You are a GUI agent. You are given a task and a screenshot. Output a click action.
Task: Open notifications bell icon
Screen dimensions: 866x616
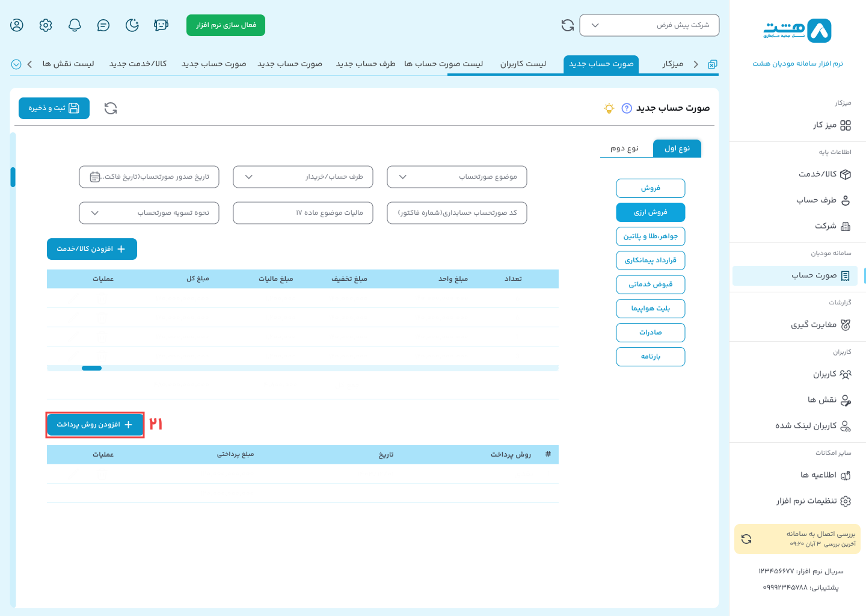(75, 25)
